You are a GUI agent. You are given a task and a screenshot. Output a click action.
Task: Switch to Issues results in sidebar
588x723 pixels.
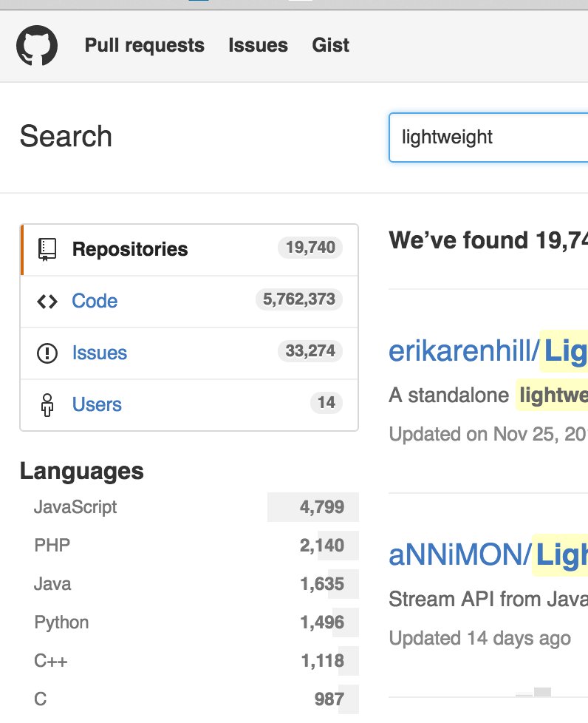point(189,353)
